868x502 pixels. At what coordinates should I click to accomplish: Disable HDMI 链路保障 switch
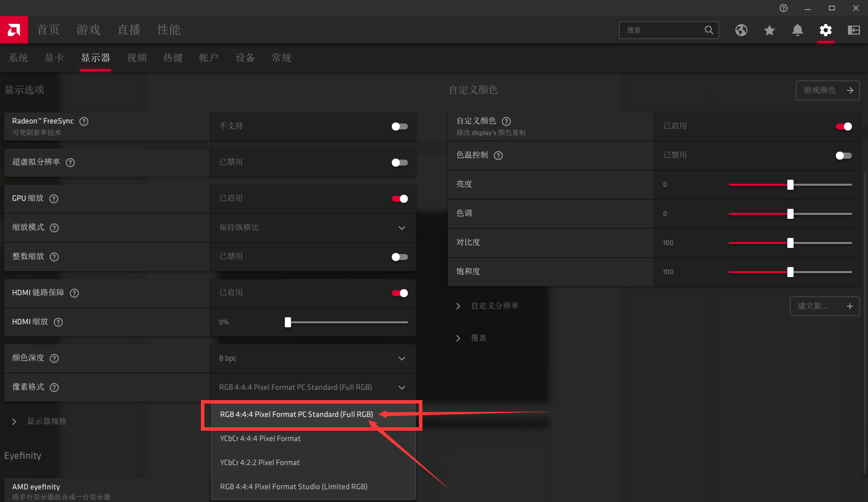click(x=400, y=293)
